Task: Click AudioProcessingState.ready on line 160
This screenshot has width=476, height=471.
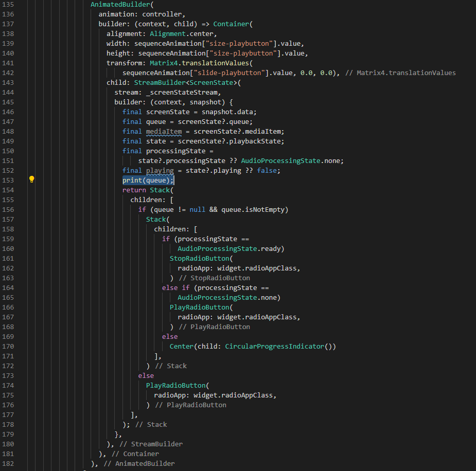Action: (x=229, y=249)
